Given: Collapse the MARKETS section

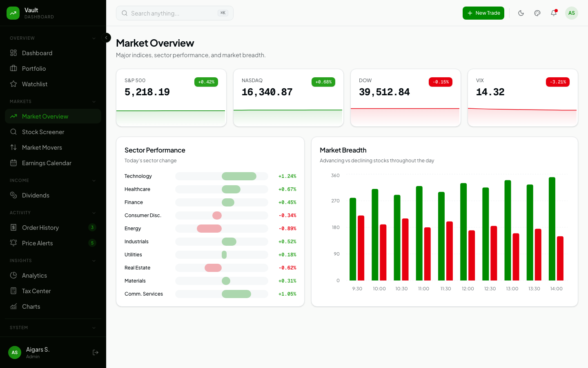Looking at the screenshot, I should [94, 101].
